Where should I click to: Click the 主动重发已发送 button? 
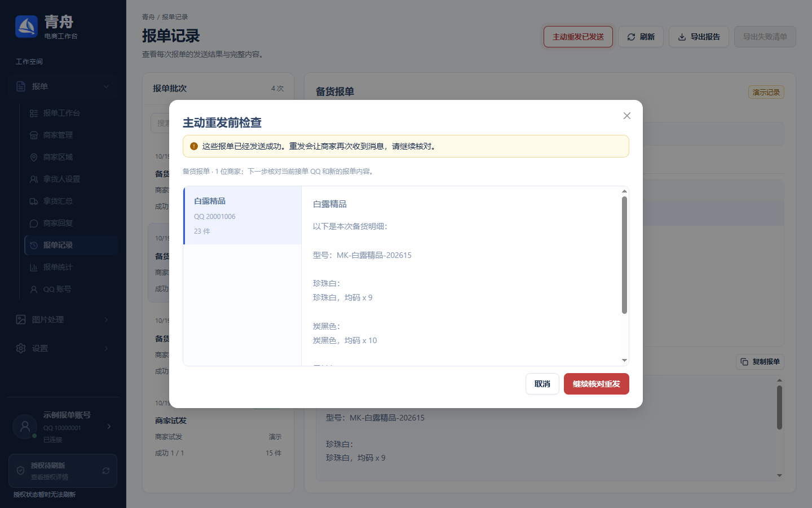578,37
